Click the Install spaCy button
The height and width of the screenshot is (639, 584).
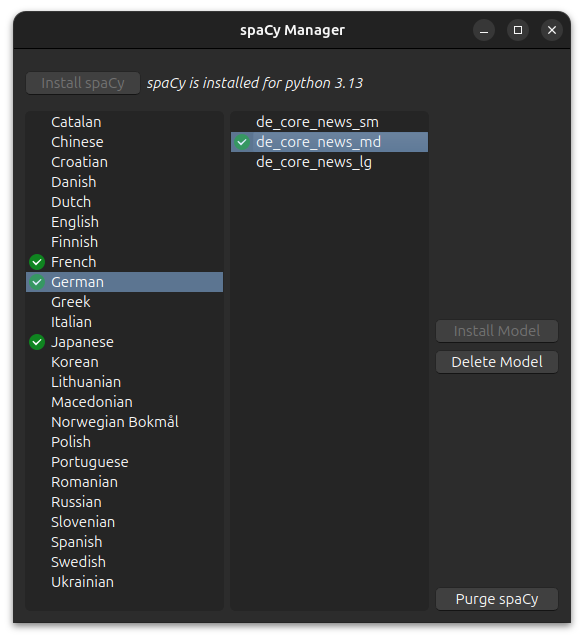[x=83, y=83]
